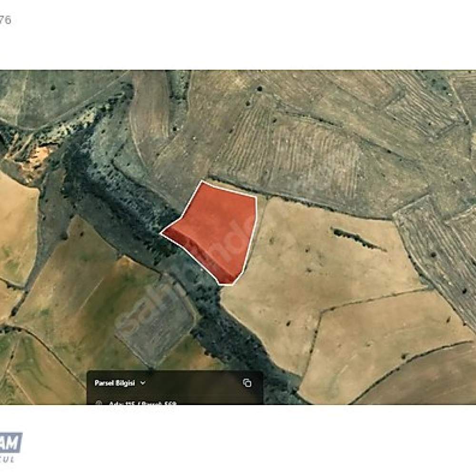Viewport: 476px width, 476px height.
Task: Expand the Parsel Bilgisi chevron
Action: coord(143,383)
